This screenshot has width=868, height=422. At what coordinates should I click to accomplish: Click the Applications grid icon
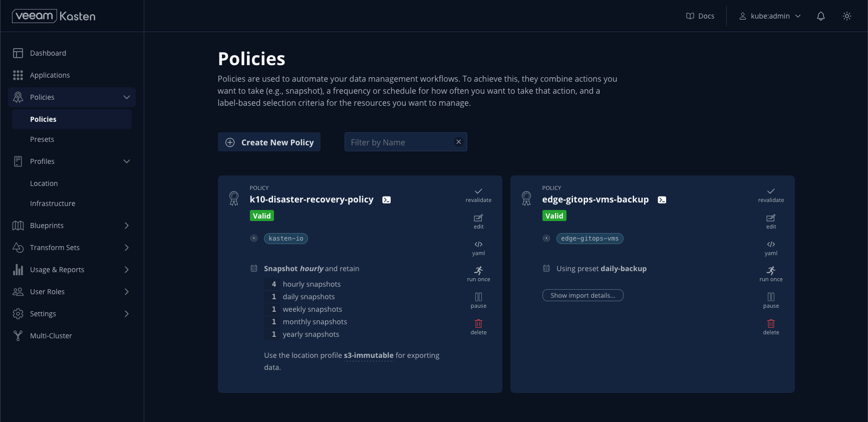click(x=18, y=75)
